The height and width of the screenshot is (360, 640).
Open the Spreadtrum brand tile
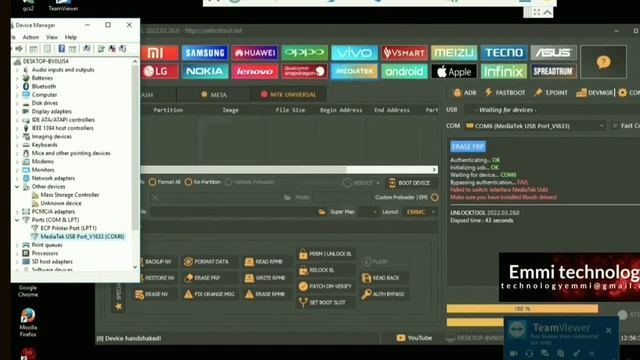553,71
